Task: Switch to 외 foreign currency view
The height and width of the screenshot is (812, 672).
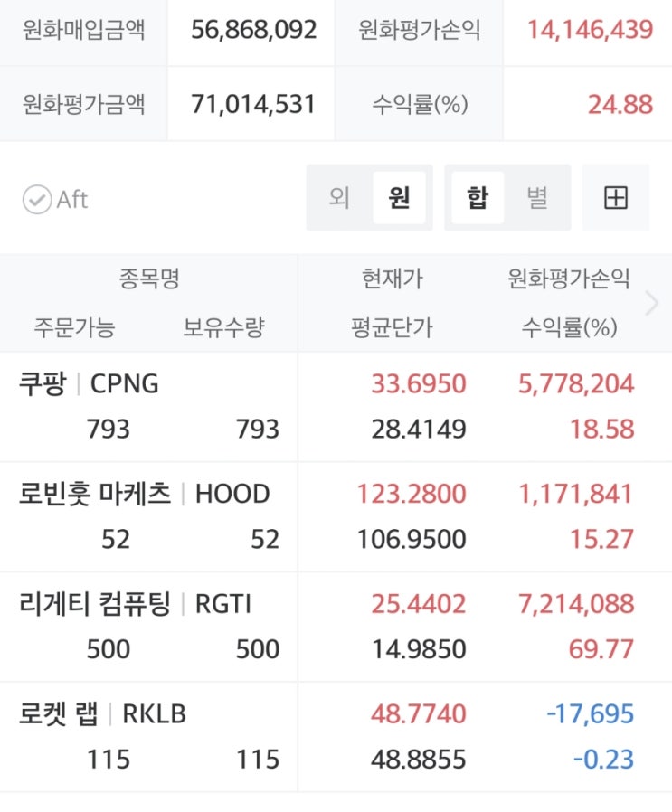Action: click(x=339, y=197)
